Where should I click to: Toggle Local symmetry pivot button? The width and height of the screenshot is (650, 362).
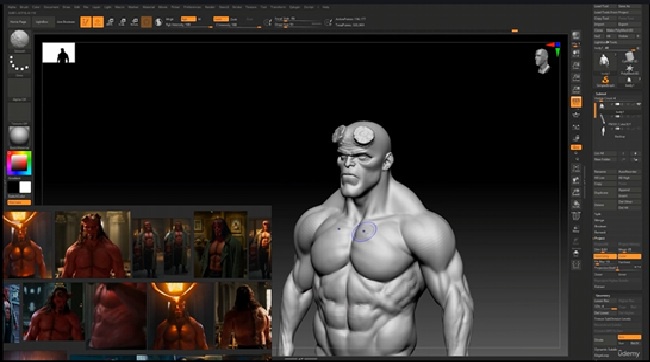coord(576,126)
